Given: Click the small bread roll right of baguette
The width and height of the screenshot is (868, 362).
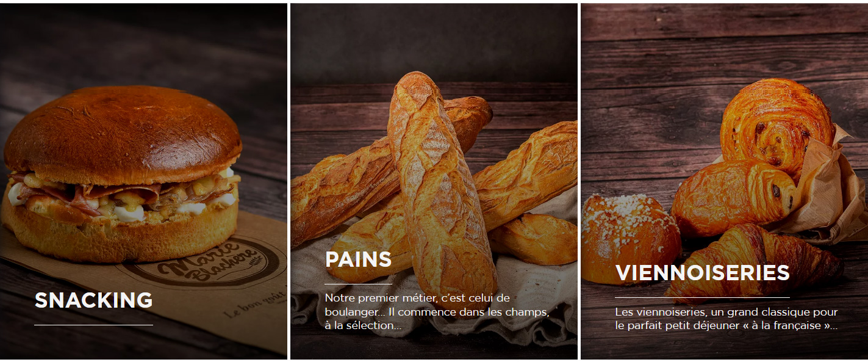Looking at the screenshot, I should (x=534, y=239).
